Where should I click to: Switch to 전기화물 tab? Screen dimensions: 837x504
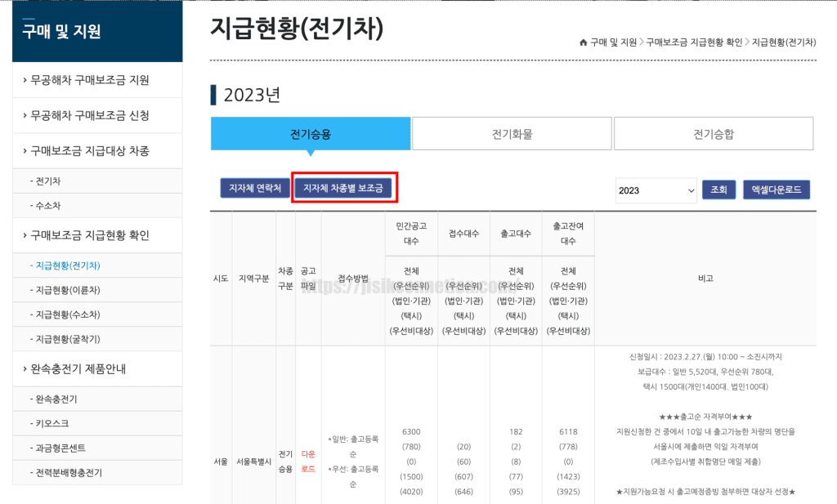tap(512, 134)
